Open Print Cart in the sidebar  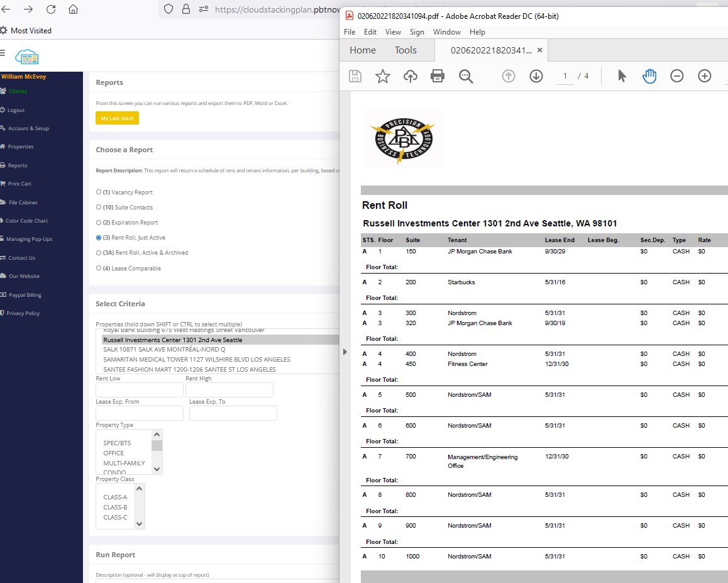point(19,184)
